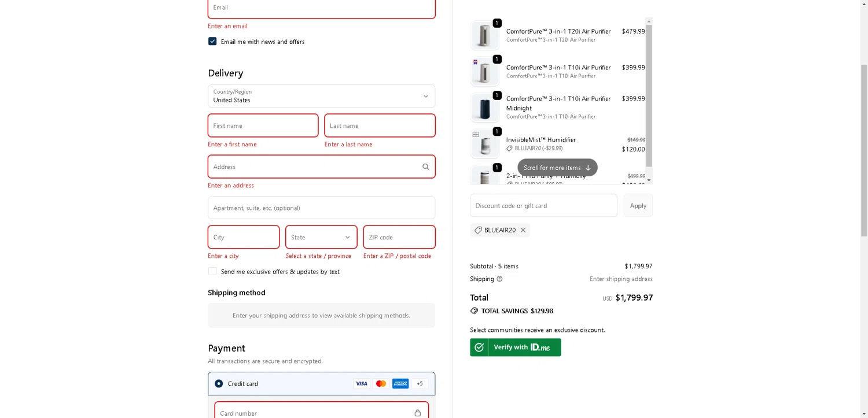Remove the BLUEAIR20 discount code
This screenshot has height=418, width=868.
[523, 230]
